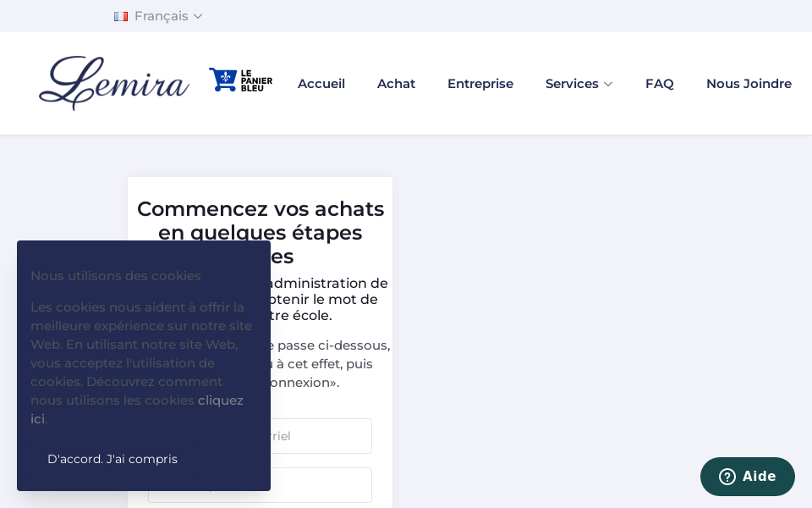Image resolution: width=812 pixels, height=508 pixels.
Task: Click the question mark icon in Aide
Action: [x=727, y=477]
